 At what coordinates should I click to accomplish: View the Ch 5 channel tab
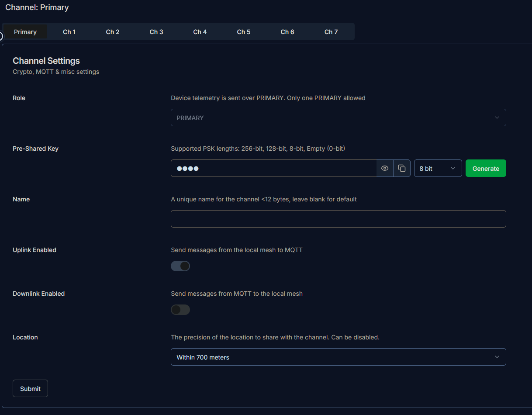(x=244, y=32)
